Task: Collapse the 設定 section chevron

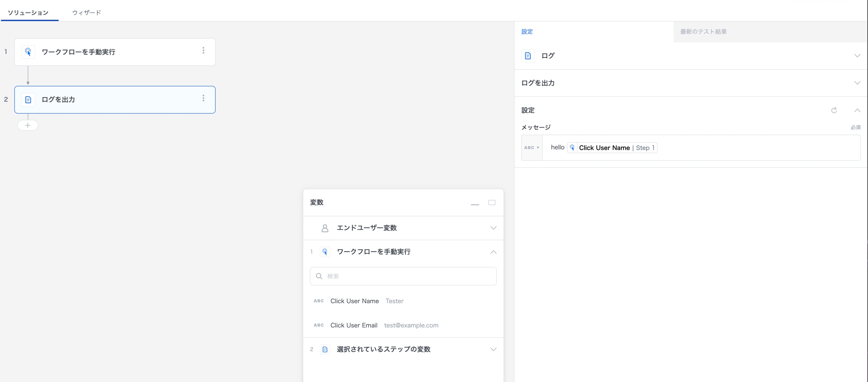Action: (857, 110)
